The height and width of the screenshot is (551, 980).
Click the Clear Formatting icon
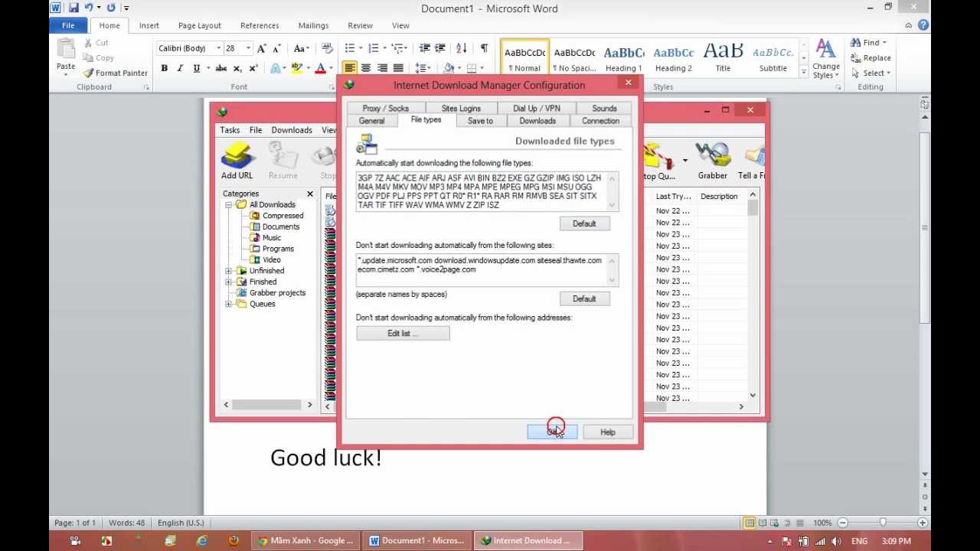tap(328, 48)
